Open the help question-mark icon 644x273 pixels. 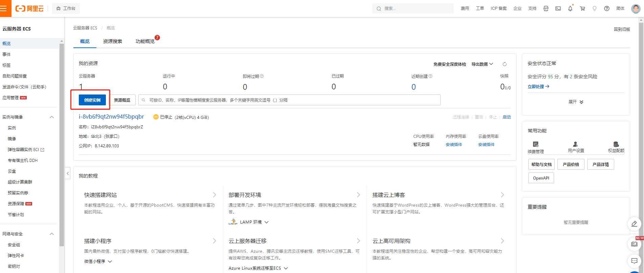[607, 8]
